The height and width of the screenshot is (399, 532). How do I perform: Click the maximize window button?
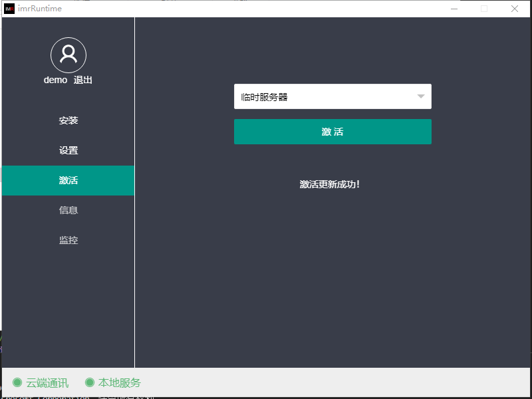coord(484,9)
